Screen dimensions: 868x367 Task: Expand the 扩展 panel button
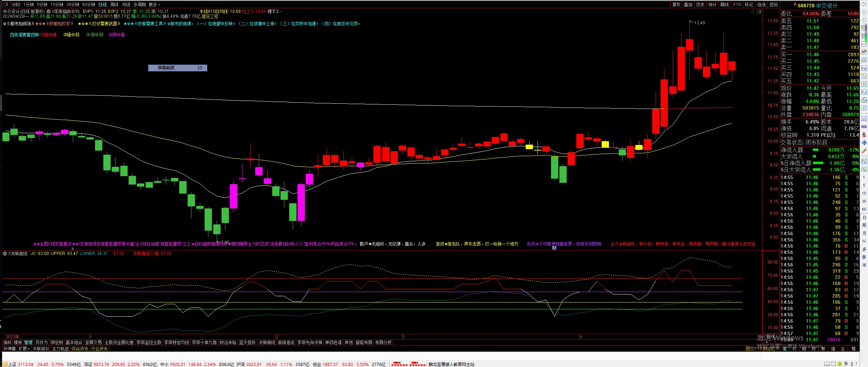click(24, 349)
